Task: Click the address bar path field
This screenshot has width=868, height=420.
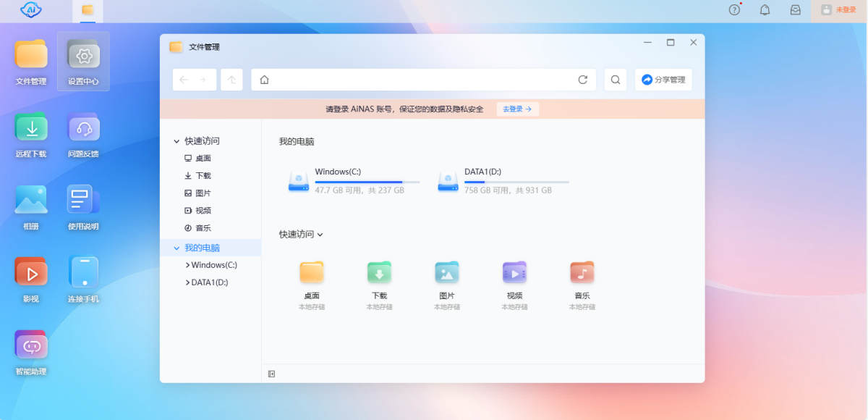Action: tap(420, 80)
